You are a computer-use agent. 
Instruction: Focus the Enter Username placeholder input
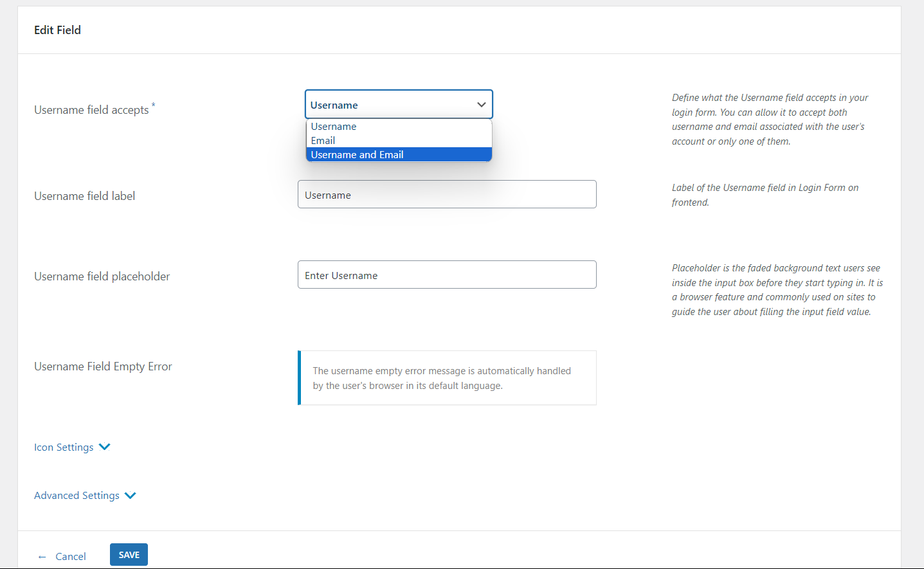point(447,275)
